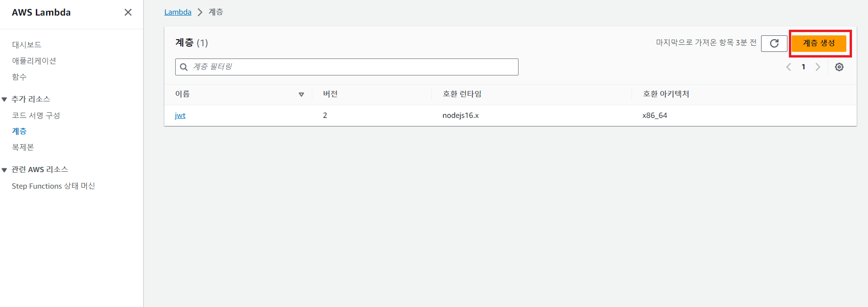Image resolution: width=868 pixels, height=307 pixels.
Task: Open 복제본 in the sidebar
Action: click(23, 147)
